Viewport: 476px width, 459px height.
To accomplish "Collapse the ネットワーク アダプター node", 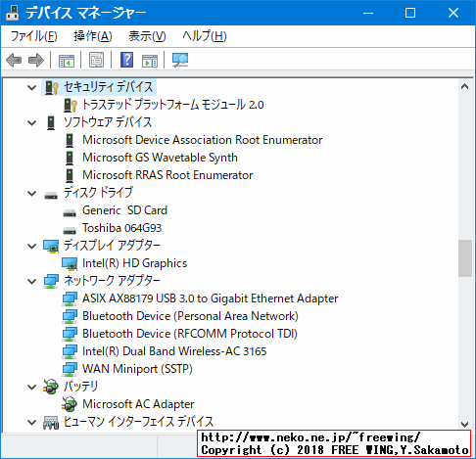I will 31,282.
